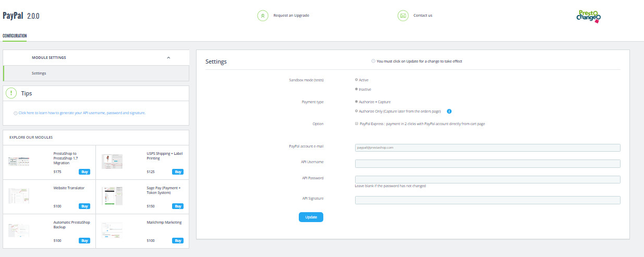Click the Explore Our Modules heading
Viewport: 644px width, 257px height.
tap(30, 137)
